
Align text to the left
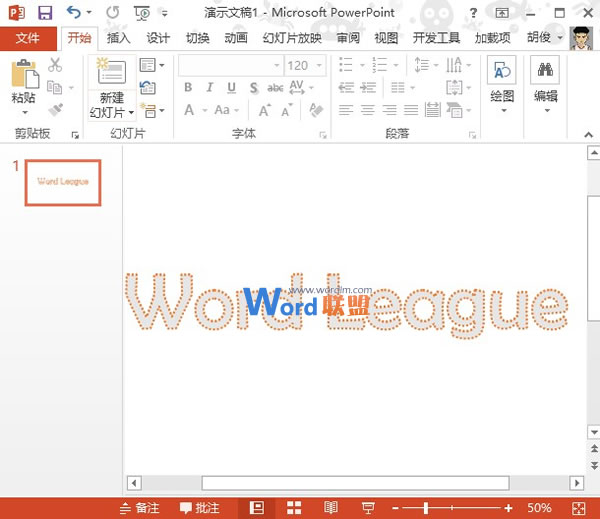(346, 110)
